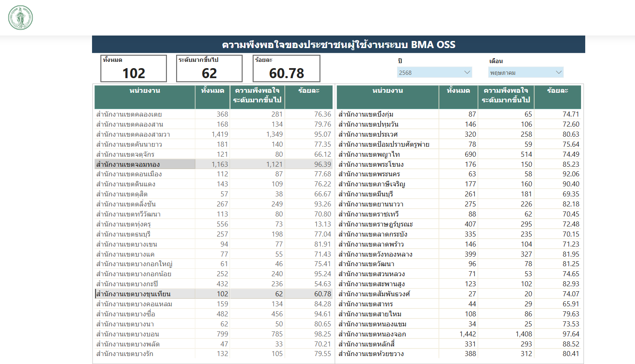Image resolution: width=635 pixels, height=364 pixels.
Task: Select row สำนักงานเขตบางบอน
Action: pyautogui.click(x=214, y=334)
